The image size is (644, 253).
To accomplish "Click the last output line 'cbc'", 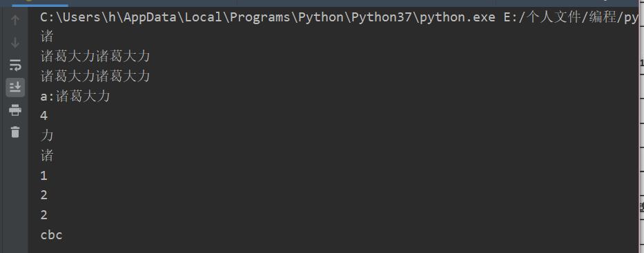I will [51, 235].
